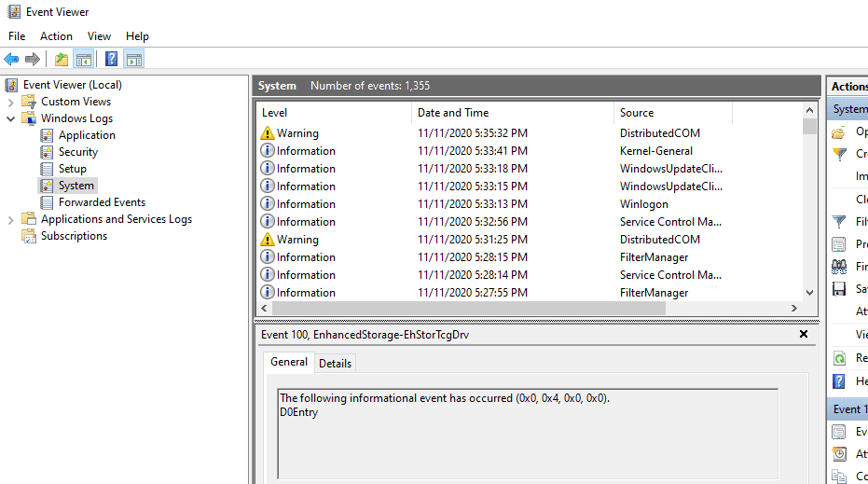The width and height of the screenshot is (868, 484).
Task: Select FilterManager event at 5:28:15 PM
Action: [530, 257]
